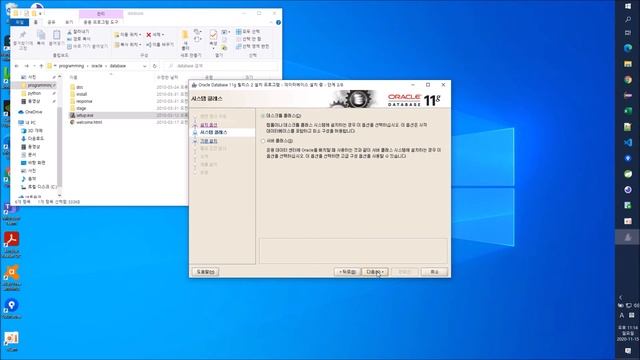Screen dimensions: 640x360
Task: Select 바탕 화면 in the navigation pane
Action: pos(36,163)
